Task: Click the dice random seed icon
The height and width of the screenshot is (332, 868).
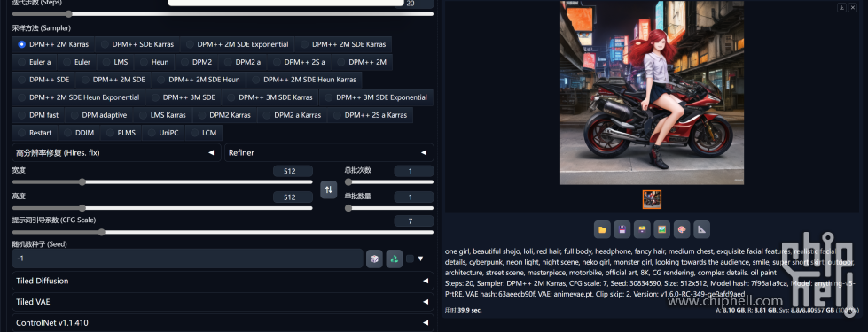Action: (374, 259)
